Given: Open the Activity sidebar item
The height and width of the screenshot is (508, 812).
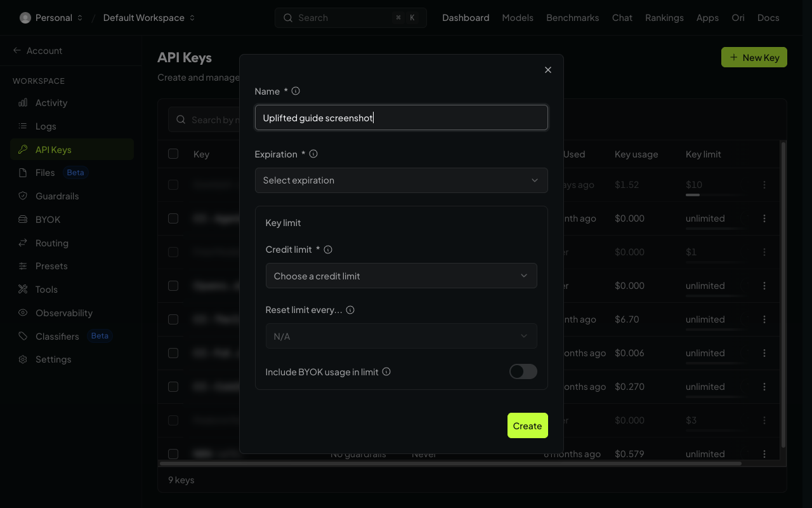Looking at the screenshot, I should click(x=72, y=103).
